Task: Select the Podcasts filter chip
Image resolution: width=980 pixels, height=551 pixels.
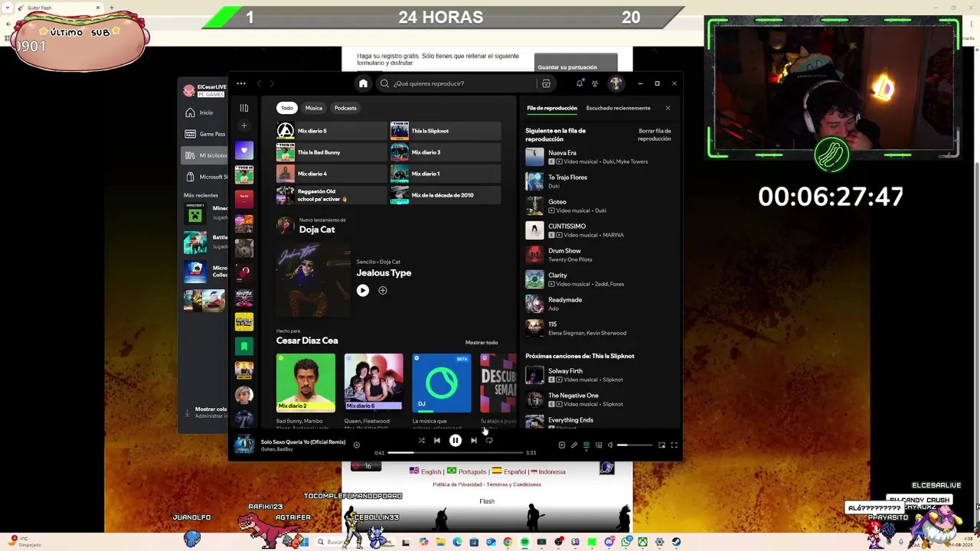Action: pos(345,108)
